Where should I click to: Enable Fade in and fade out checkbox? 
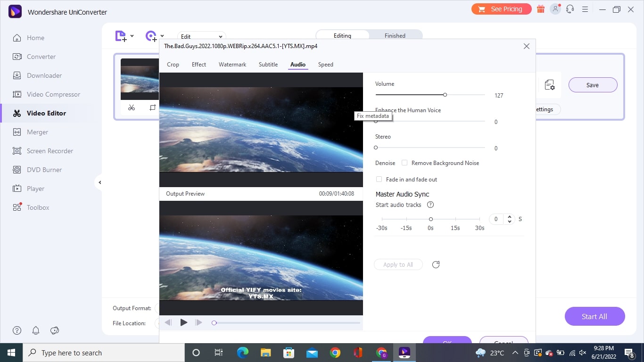coord(379,179)
